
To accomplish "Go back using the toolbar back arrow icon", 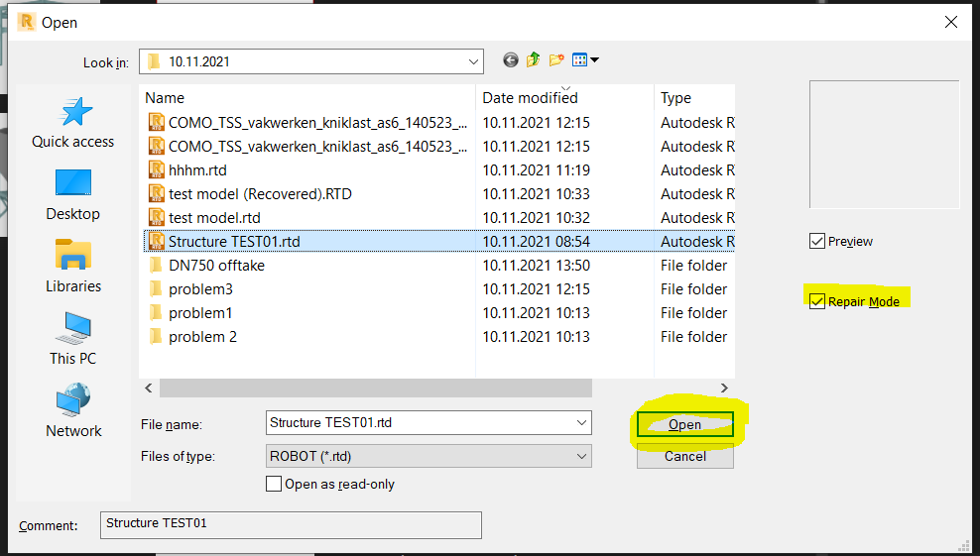I will pos(511,60).
